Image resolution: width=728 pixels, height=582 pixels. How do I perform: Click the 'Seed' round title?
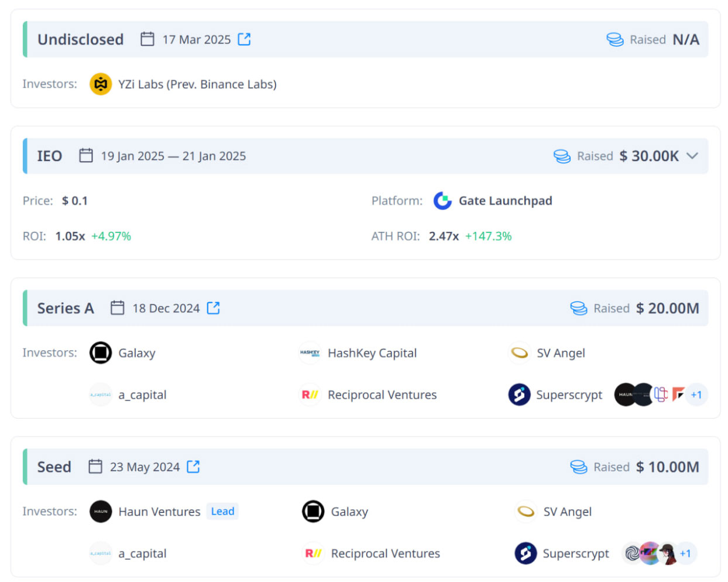click(54, 467)
